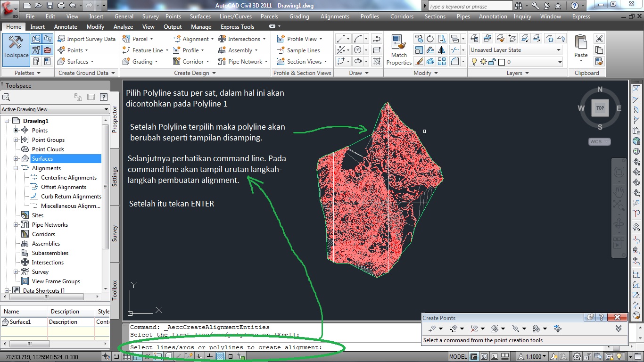Select Pipe Networks tree item
Screen dimensions: 644x362
click(x=50, y=225)
